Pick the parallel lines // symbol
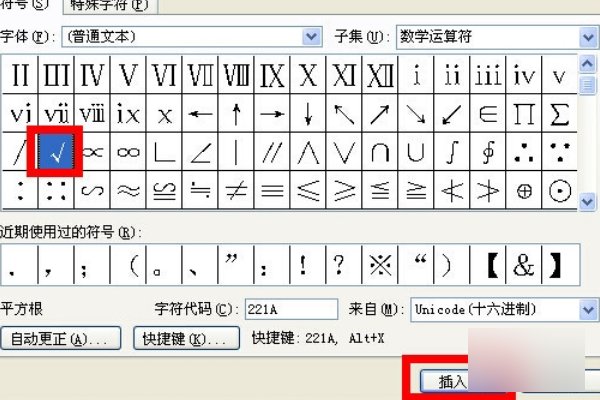This screenshot has width=600, height=400. point(272,152)
